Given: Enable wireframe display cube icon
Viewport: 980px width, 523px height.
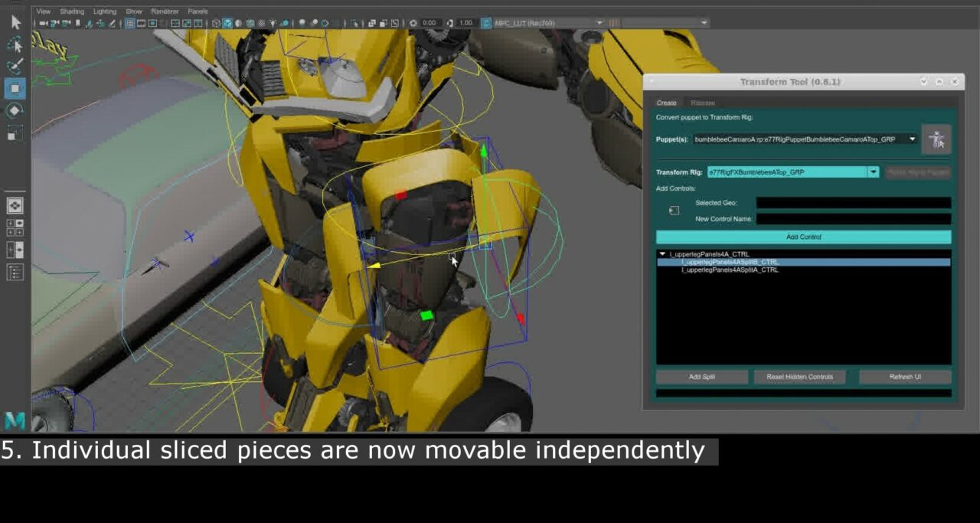Looking at the screenshot, I should pyautogui.click(x=217, y=23).
